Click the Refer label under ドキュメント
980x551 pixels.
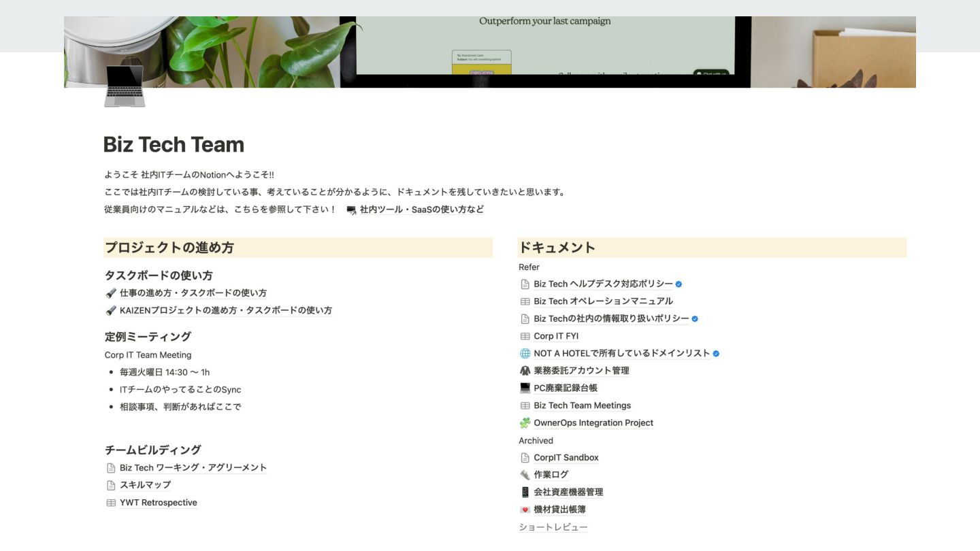coord(529,267)
